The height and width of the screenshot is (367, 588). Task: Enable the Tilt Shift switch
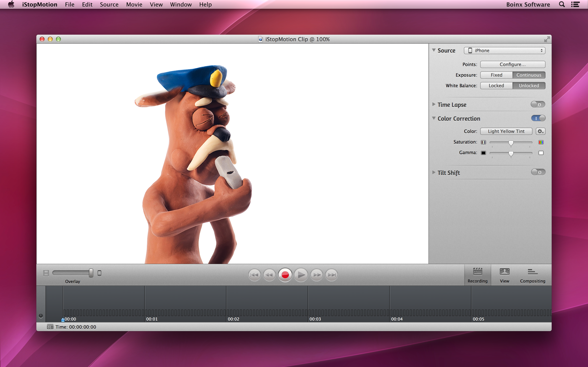[538, 172]
